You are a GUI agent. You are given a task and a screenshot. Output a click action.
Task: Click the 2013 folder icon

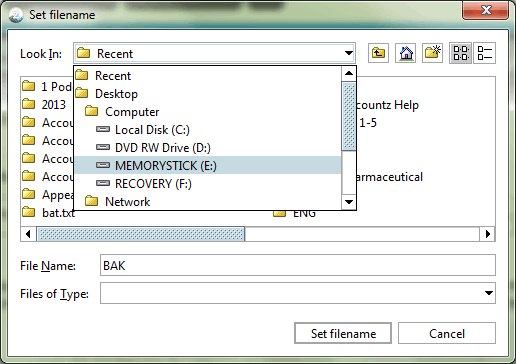pyautogui.click(x=29, y=104)
